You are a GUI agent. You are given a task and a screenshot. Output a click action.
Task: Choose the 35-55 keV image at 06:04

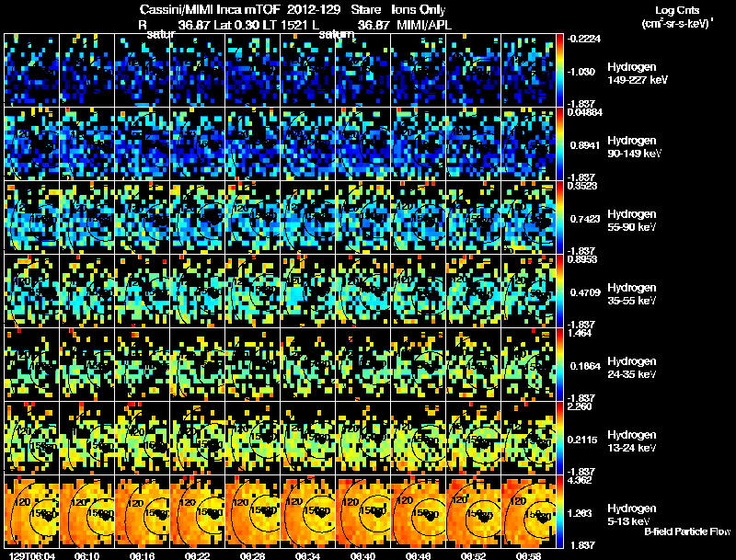pos(31,291)
